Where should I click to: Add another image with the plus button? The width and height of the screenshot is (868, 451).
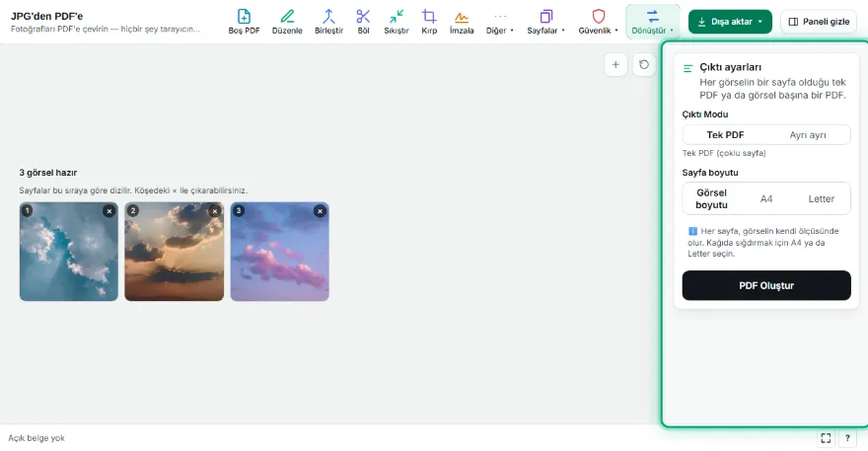(615, 65)
